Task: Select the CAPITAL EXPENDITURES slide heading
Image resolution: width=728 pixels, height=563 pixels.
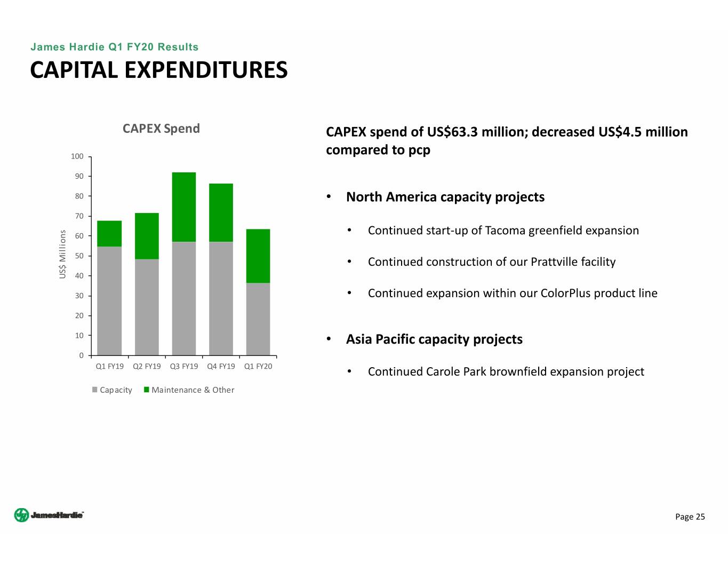Action: click(159, 70)
